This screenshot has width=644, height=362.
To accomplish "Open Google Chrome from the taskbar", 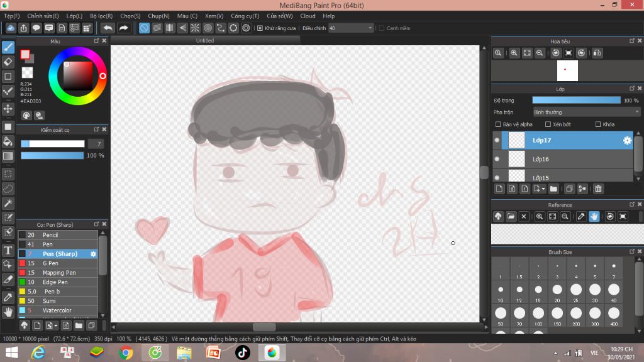I will point(126,353).
